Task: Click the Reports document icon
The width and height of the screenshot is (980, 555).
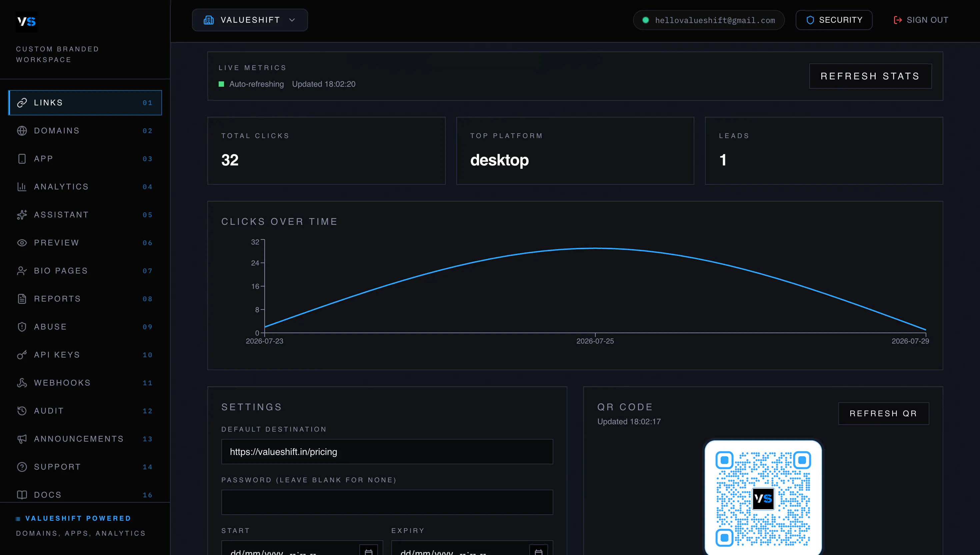Action: tap(22, 299)
